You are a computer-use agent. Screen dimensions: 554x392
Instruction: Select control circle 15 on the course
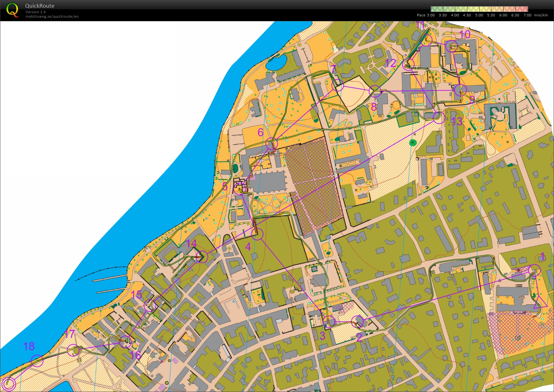tap(150, 306)
